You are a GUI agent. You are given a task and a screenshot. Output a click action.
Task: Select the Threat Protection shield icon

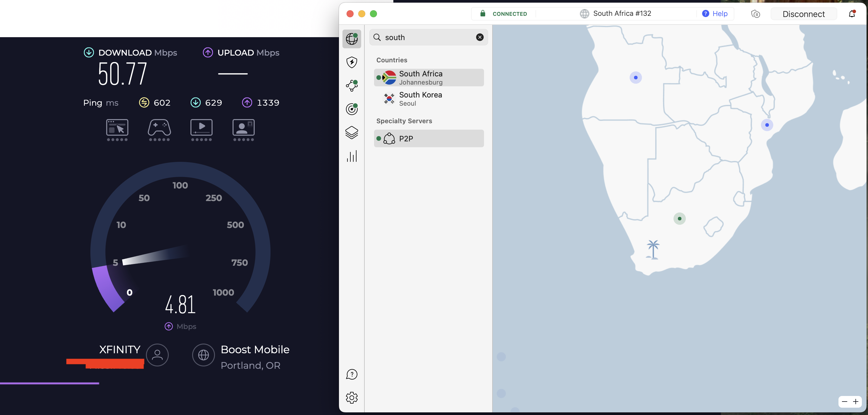point(352,62)
